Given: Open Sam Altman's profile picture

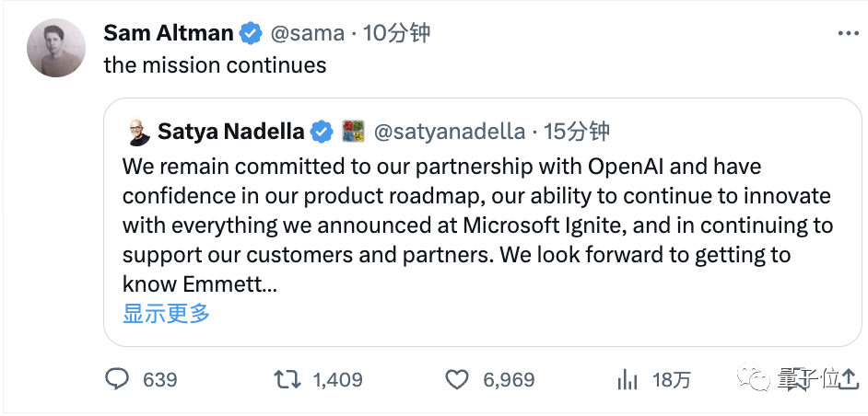Looking at the screenshot, I should (x=57, y=47).
